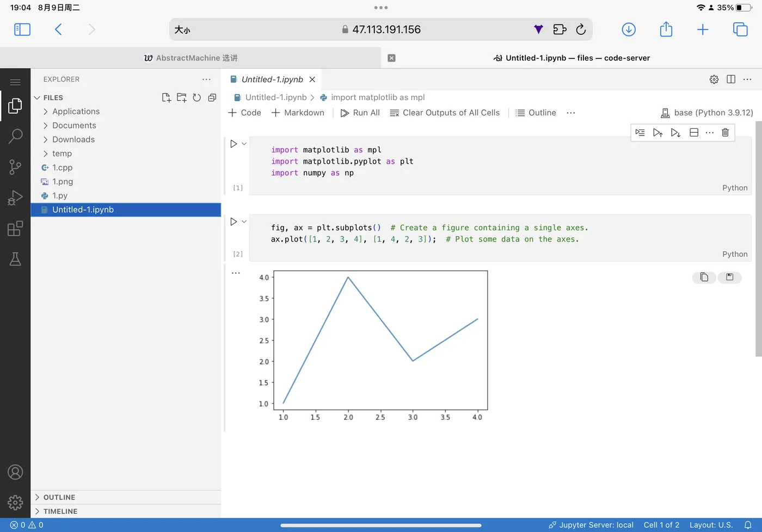
Task: Show Safari tab overview
Action: 740,29
